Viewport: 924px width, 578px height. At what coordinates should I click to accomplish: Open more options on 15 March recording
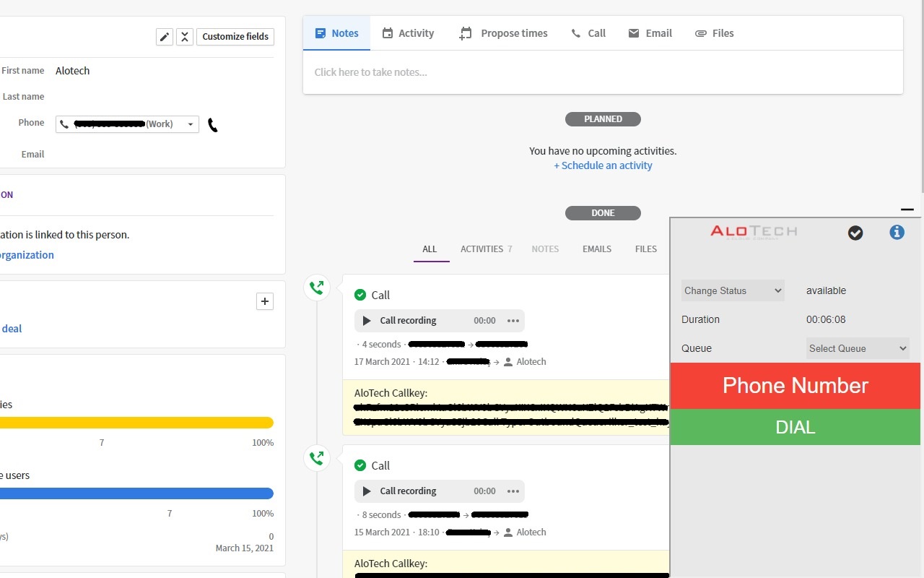coord(513,491)
